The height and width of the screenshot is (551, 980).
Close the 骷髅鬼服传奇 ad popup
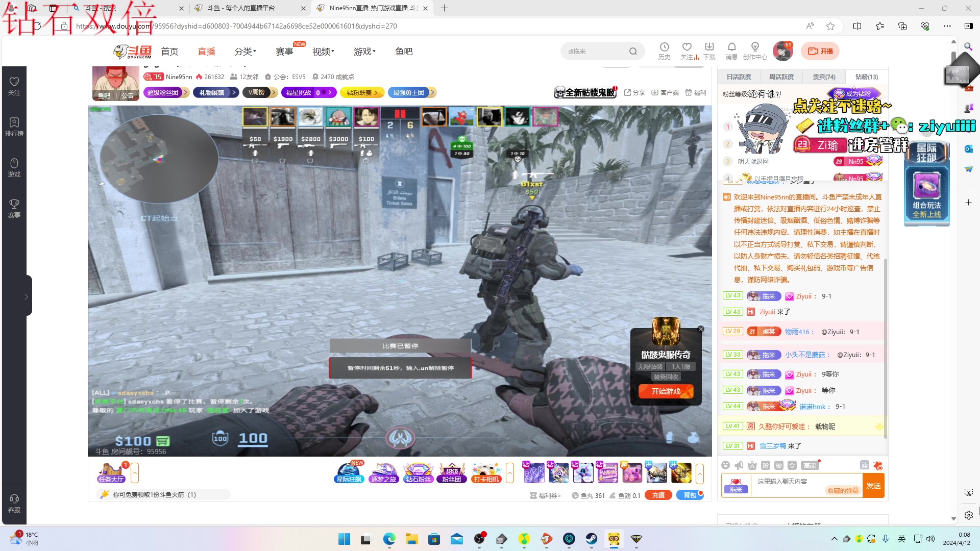(701, 330)
